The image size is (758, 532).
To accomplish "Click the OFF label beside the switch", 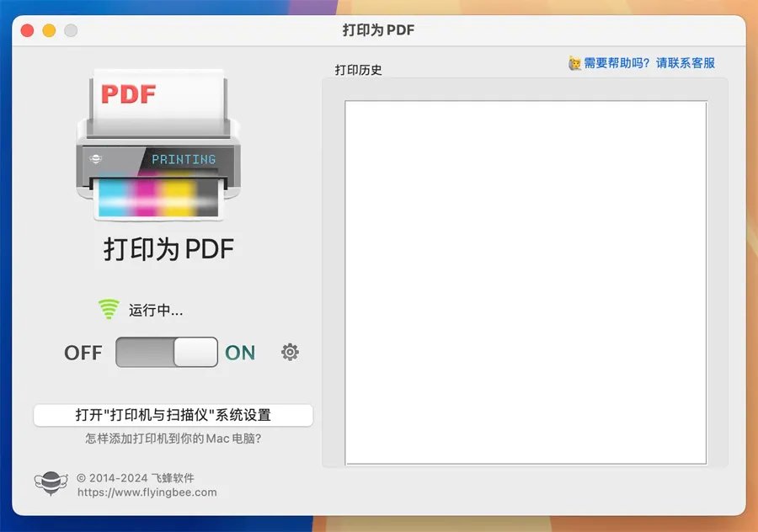I will pyautogui.click(x=83, y=353).
